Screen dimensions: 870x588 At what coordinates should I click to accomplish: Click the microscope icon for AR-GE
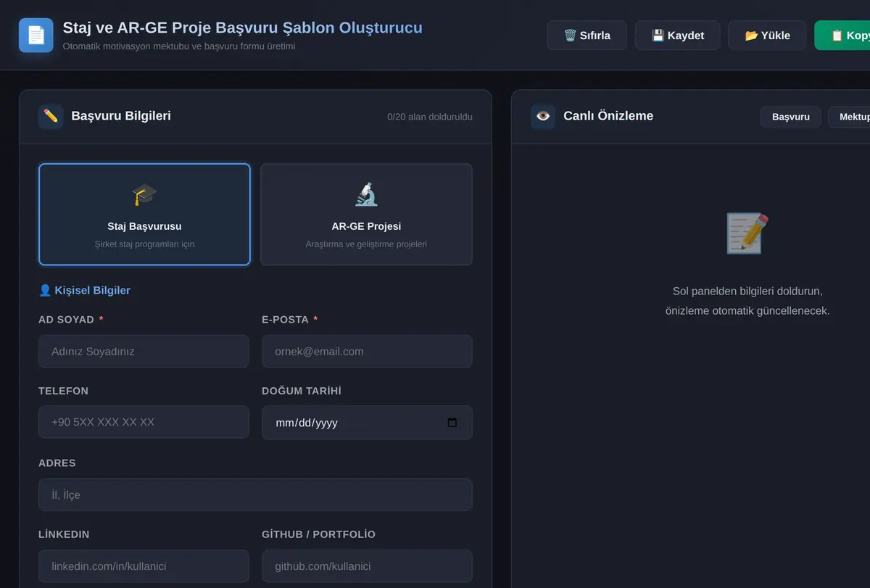[x=366, y=194]
